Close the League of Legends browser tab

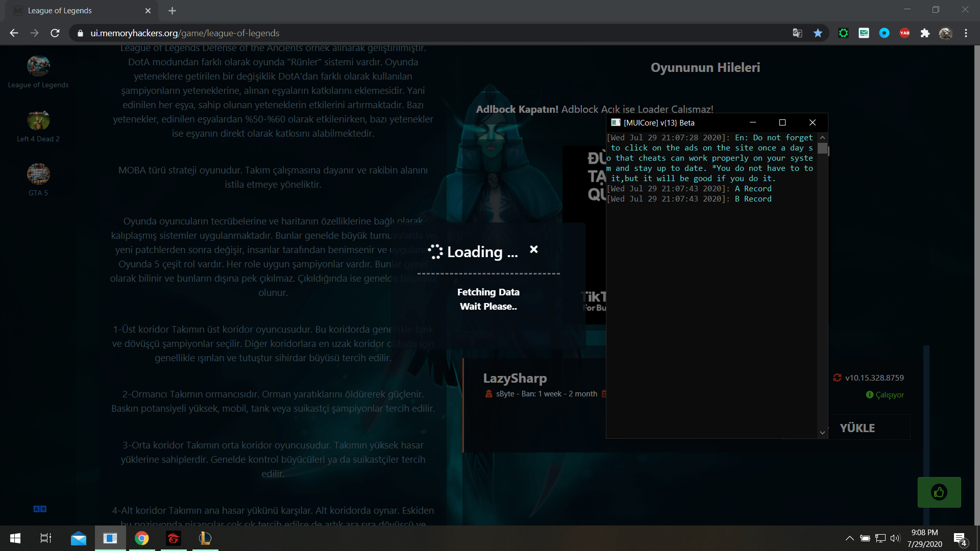point(148,11)
